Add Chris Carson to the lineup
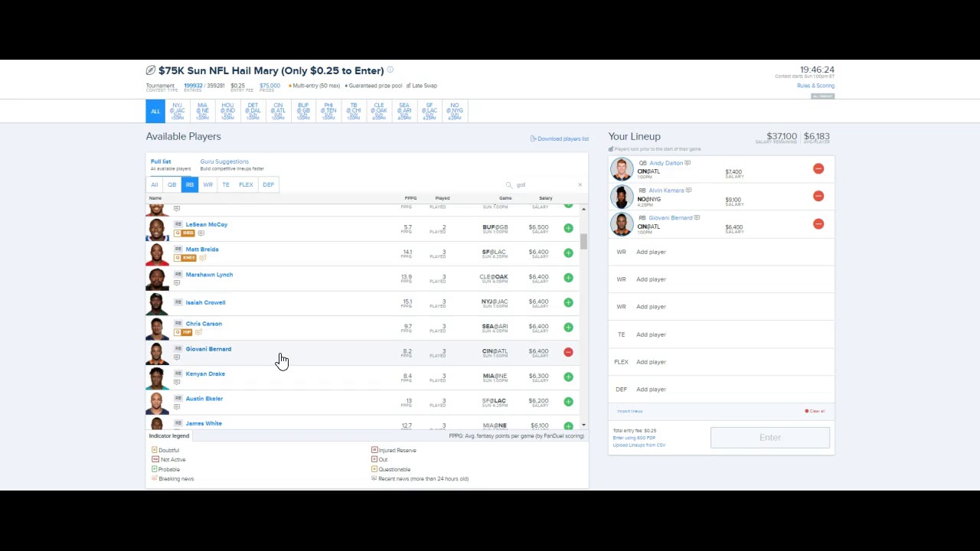980x551 pixels. [568, 328]
